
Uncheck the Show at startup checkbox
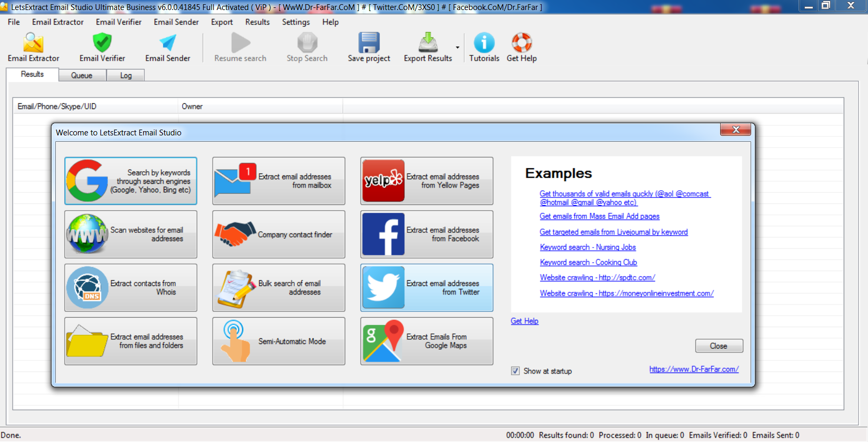pyautogui.click(x=515, y=371)
